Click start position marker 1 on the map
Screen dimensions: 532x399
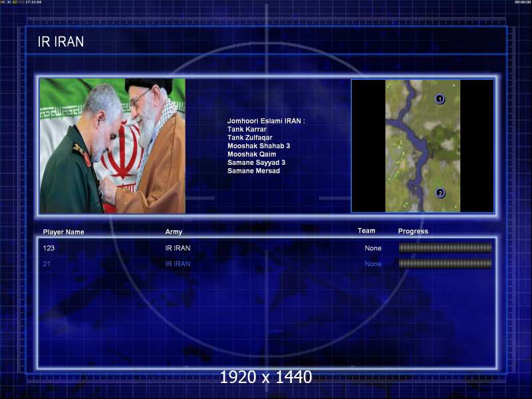coord(440,99)
